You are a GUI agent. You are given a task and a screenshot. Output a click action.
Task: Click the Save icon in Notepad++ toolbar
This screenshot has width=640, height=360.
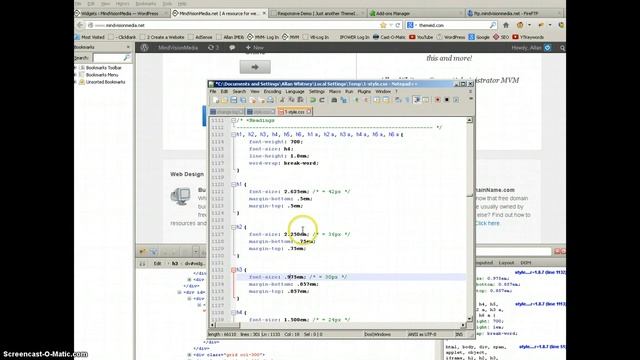pyautogui.click(x=233, y=100)
